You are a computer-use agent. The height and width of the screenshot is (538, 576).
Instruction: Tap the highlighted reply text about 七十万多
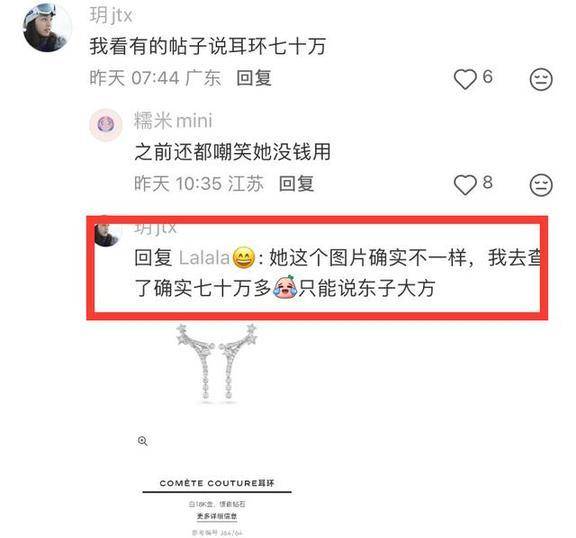click(337, 272)
